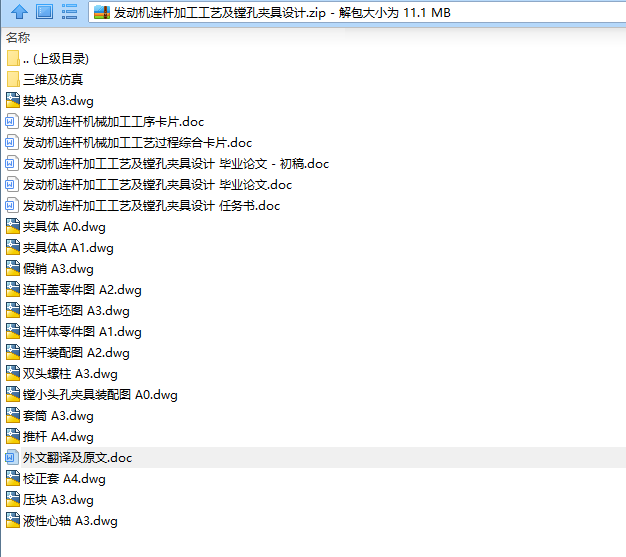
Task: Select the 三维及仿真 folder icon
Action: [x=13, y=79]
